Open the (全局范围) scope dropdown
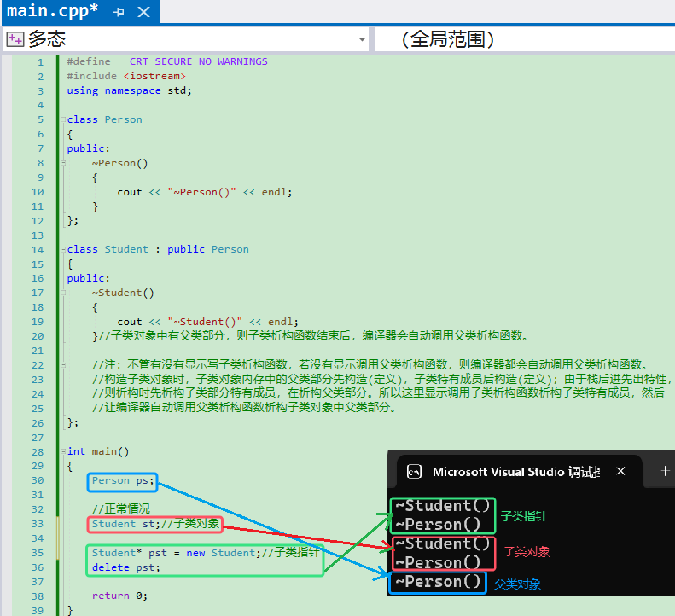Screen dimensions: 675x616 pyautogui.click(x=525, y=39)
